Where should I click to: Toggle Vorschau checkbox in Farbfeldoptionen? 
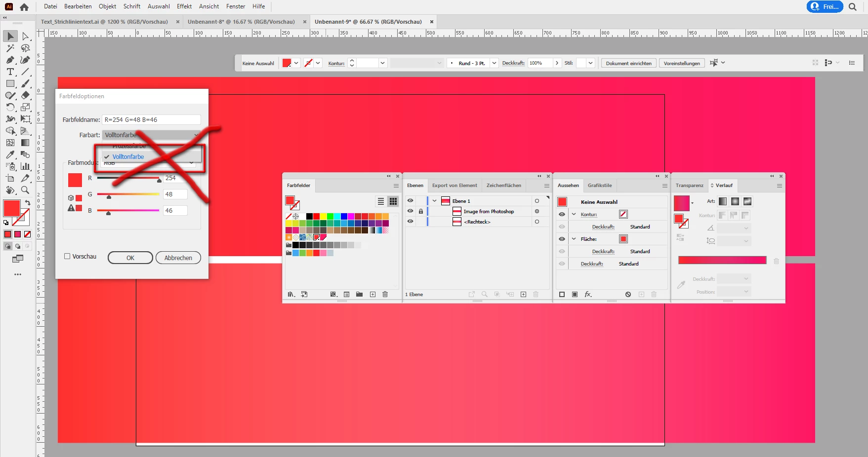point(67,257)
